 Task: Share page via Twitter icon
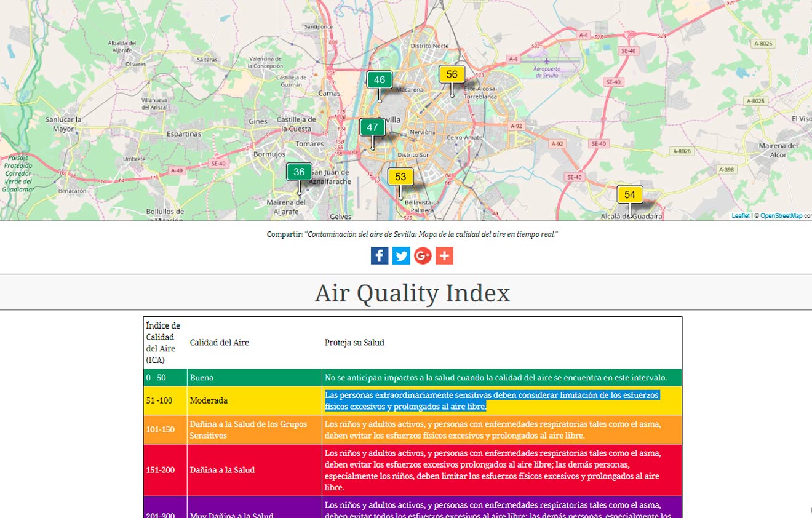401,255
